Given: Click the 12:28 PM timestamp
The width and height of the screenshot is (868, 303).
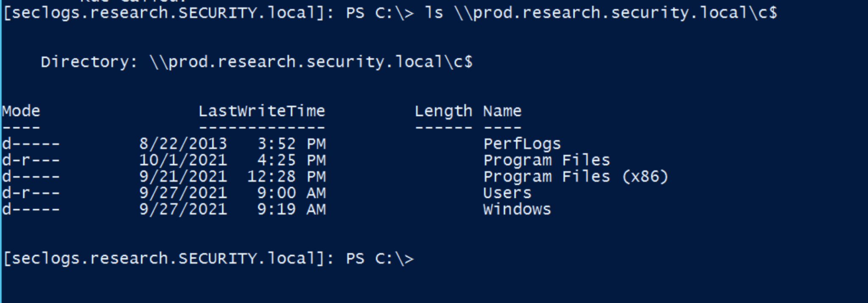Looking at the screenshot, I should (286, 177).
